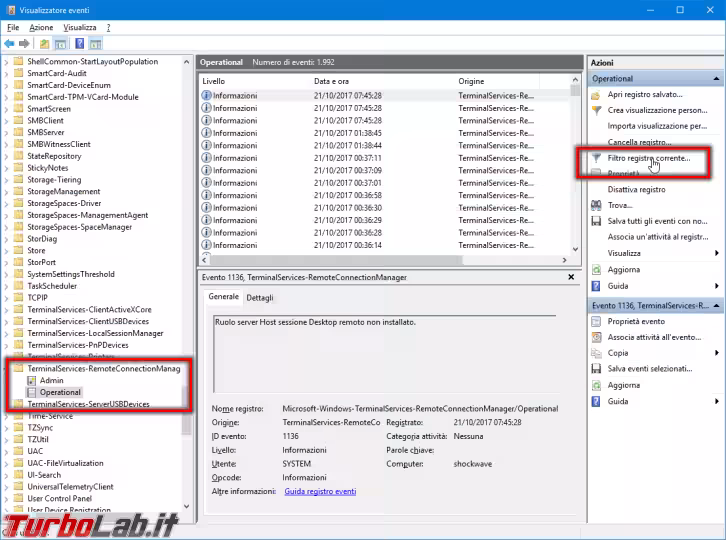Select TerminalServices-LocalSessionManager tree item
The image size is (726, 540).
pos(95,333)
